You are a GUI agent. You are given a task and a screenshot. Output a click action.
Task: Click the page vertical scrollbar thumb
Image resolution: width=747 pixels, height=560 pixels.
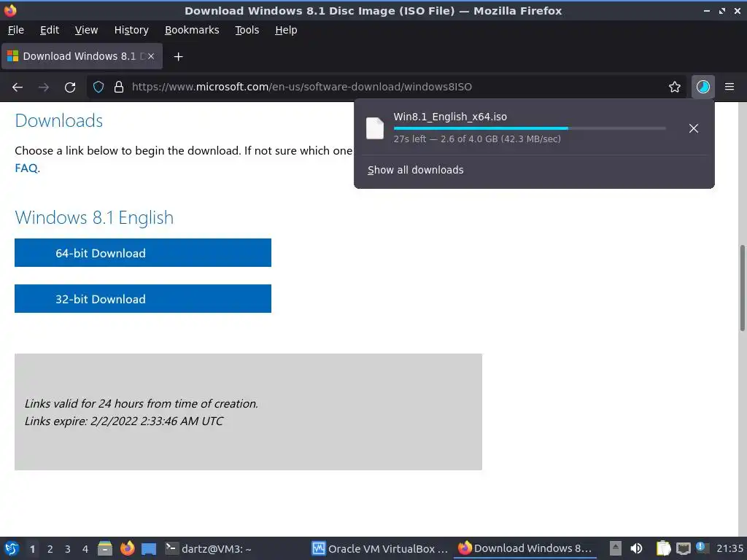742,287
